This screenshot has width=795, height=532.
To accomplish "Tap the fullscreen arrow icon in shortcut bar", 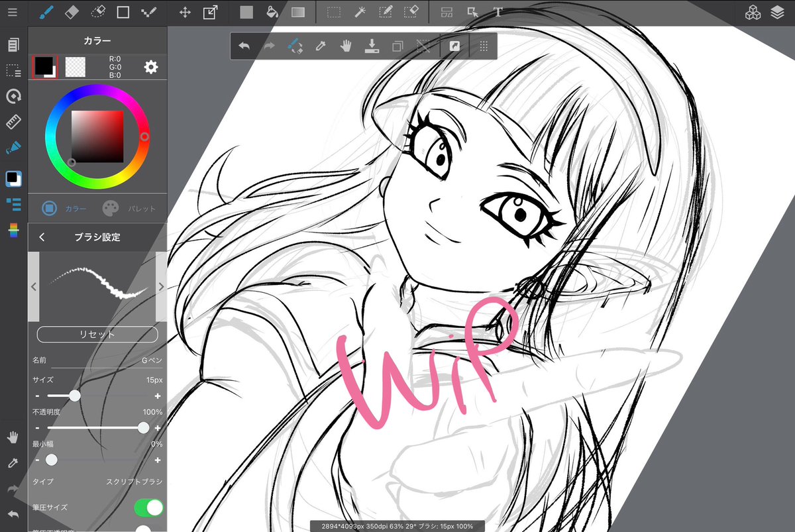I will coord(454,46).
